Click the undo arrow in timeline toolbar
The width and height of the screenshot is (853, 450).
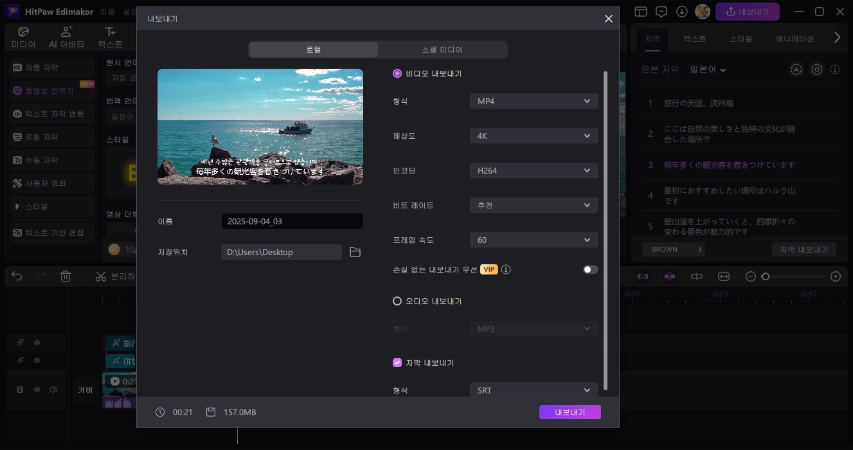[16, 276]
